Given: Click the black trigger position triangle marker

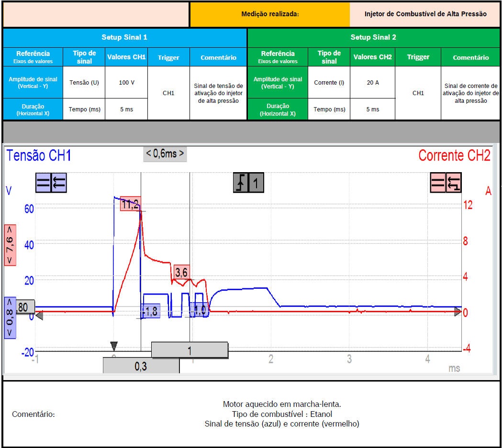Looking at the screenshot, I should click(114, 345).
